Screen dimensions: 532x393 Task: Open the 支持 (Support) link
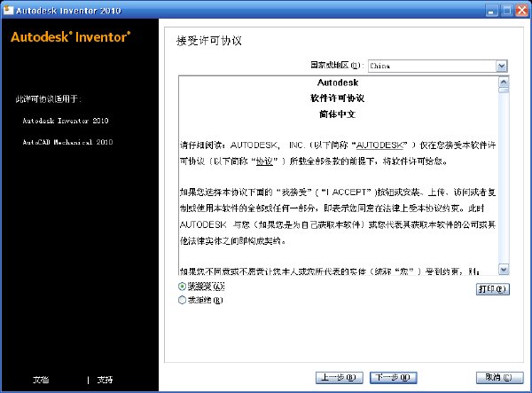pos(105,380)
